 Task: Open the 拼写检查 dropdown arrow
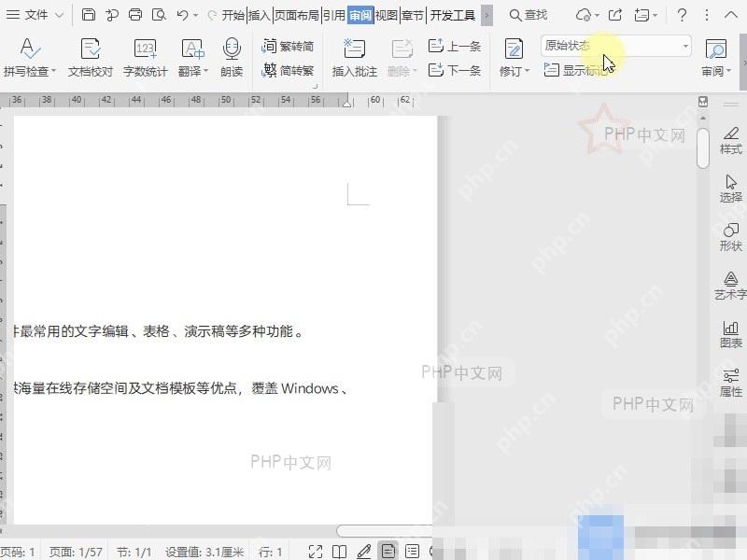point(53,71)
